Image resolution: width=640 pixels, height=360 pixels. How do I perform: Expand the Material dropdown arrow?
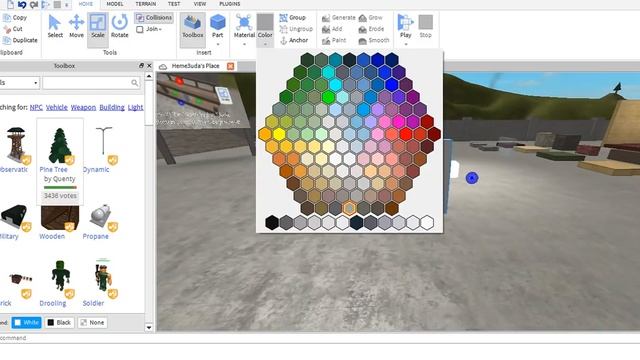click(x=244, y=44)
